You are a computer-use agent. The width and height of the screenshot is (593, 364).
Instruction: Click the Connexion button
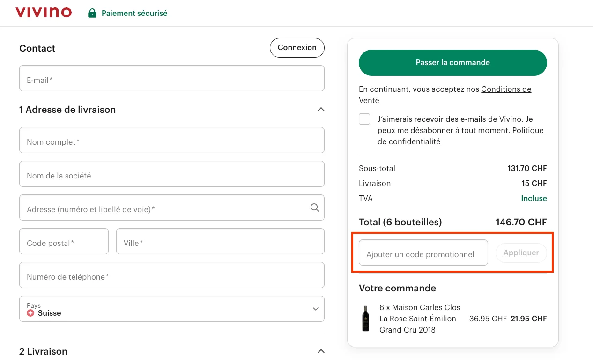click(x=297, y=48)
